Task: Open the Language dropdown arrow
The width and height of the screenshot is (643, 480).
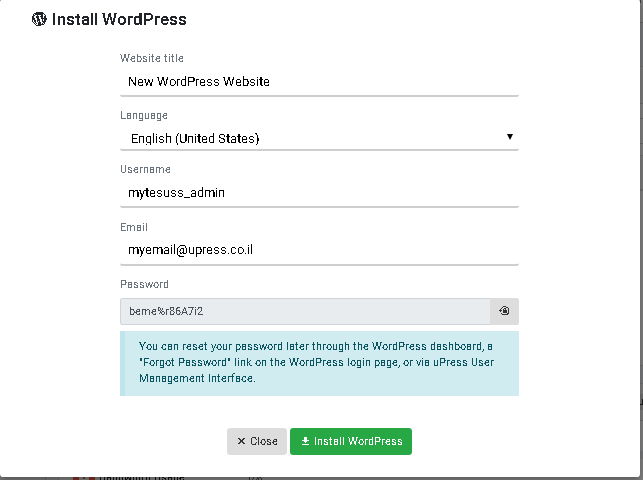Action: pos(509,136)
